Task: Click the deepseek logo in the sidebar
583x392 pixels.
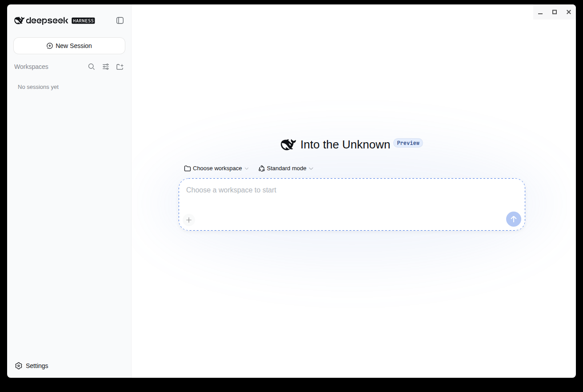Action: [x=41, y=20]
